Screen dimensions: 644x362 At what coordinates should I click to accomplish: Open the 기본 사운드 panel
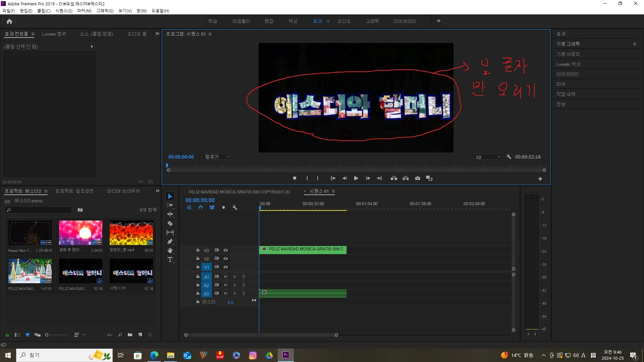[x=568, y=54]
